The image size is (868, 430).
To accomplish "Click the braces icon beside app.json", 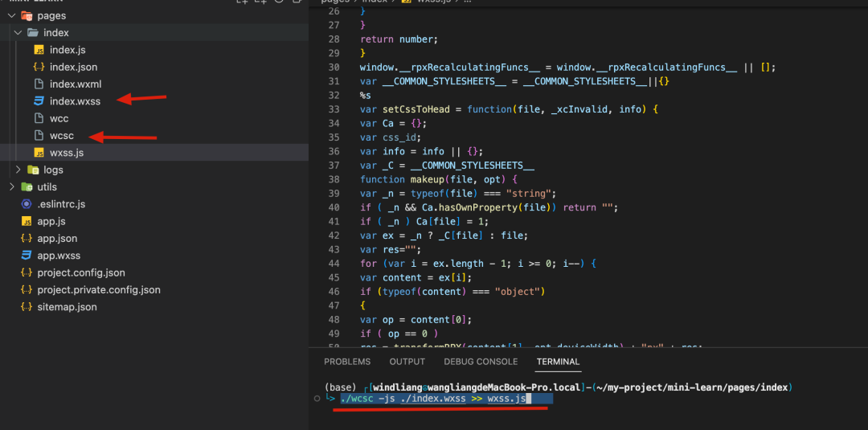I will 26,239.
